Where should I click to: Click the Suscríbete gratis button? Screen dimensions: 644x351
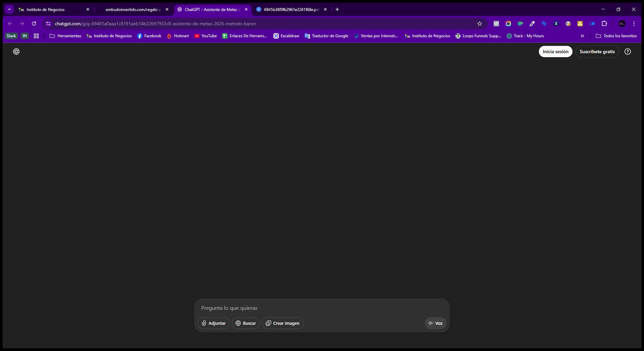(597, 52)
